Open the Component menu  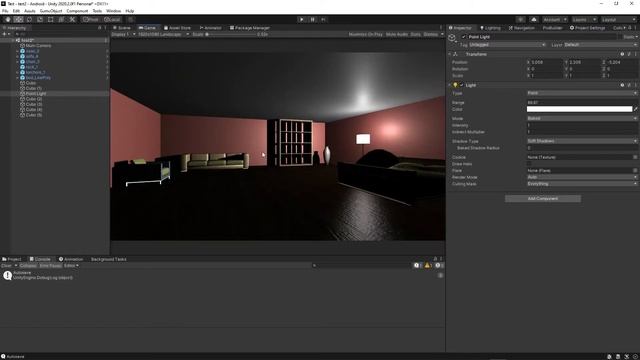tap(77, 11)
